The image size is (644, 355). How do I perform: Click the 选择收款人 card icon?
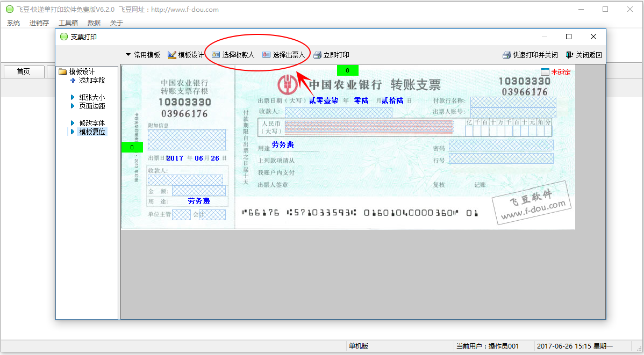coord(216,55)
